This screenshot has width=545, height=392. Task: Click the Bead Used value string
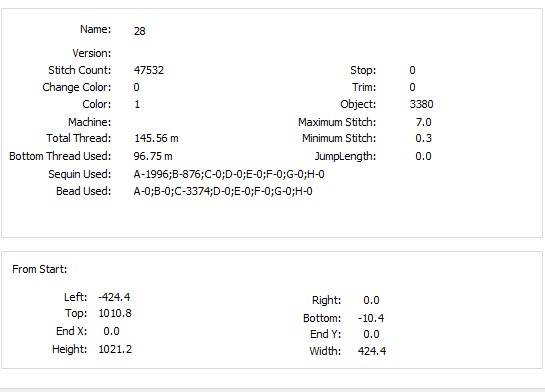pyautogui.click(x=223, y=191)
